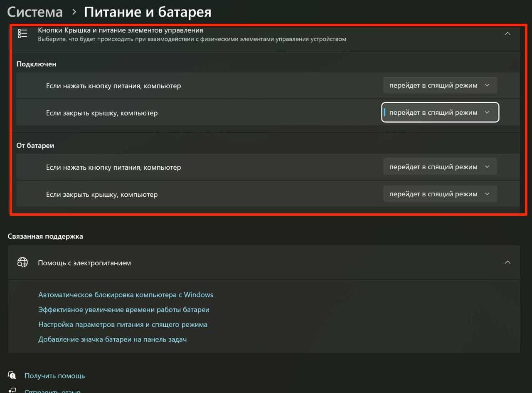Collapse the Помощь с электропитанием section chevron
This screenshot has height=393, width=532.
pyautogui.click(x=507, y=262)
